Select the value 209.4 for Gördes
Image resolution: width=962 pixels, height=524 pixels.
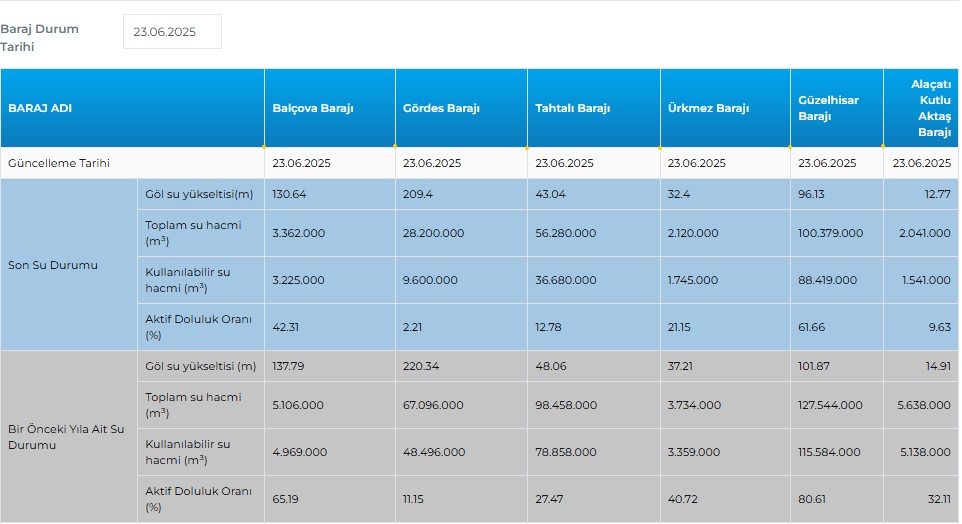[418, 195]
